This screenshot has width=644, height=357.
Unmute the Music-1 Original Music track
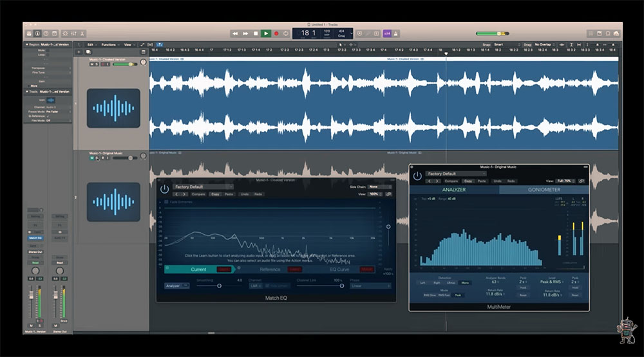[91, 158]
